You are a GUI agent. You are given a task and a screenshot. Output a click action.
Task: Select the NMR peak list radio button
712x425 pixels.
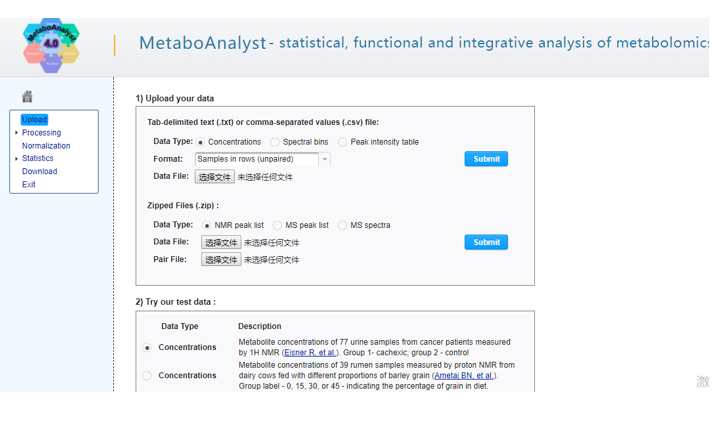[207, 225]
